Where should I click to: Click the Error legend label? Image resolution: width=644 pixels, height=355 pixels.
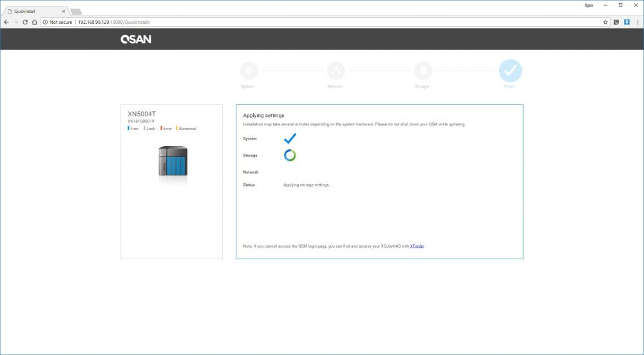click(167, 129)
